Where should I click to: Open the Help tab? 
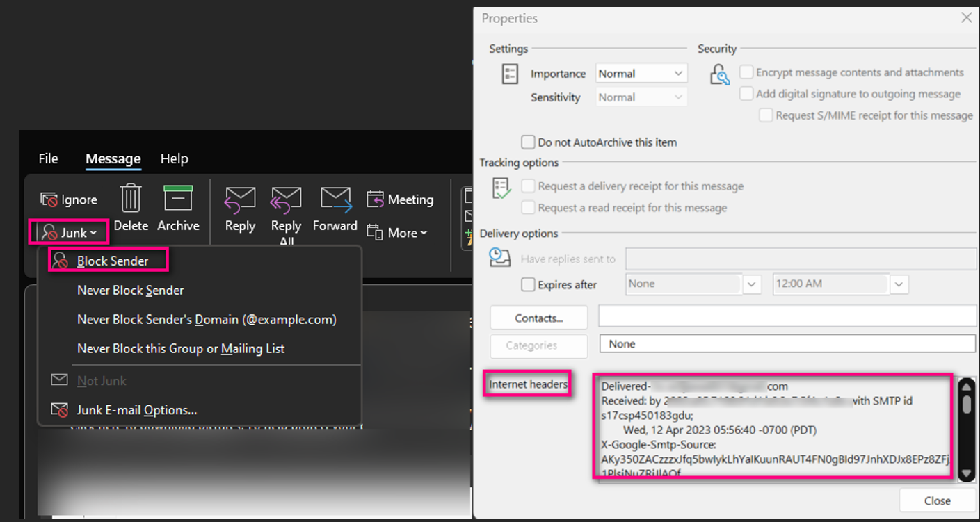(x=174, y=158)
